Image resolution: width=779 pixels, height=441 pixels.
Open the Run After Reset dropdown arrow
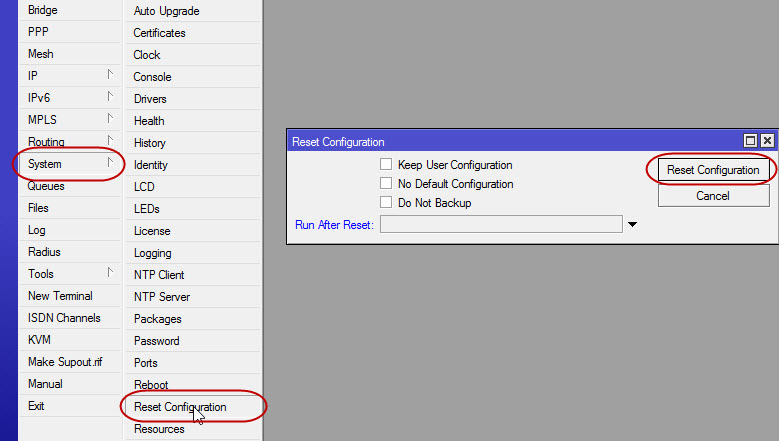pyautogui.click(x=632, y=224)
